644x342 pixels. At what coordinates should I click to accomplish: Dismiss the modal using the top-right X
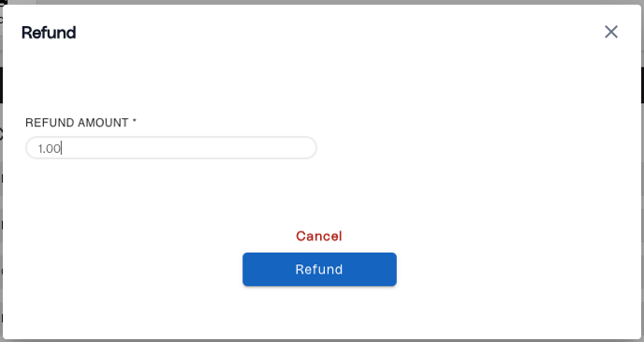(611, 32)
